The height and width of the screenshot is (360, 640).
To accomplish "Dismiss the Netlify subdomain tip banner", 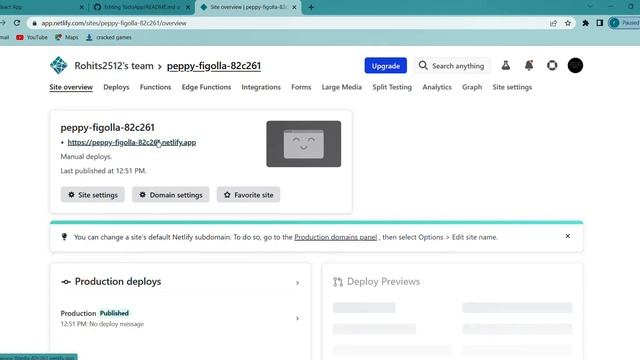I will [x=567, y=236].
